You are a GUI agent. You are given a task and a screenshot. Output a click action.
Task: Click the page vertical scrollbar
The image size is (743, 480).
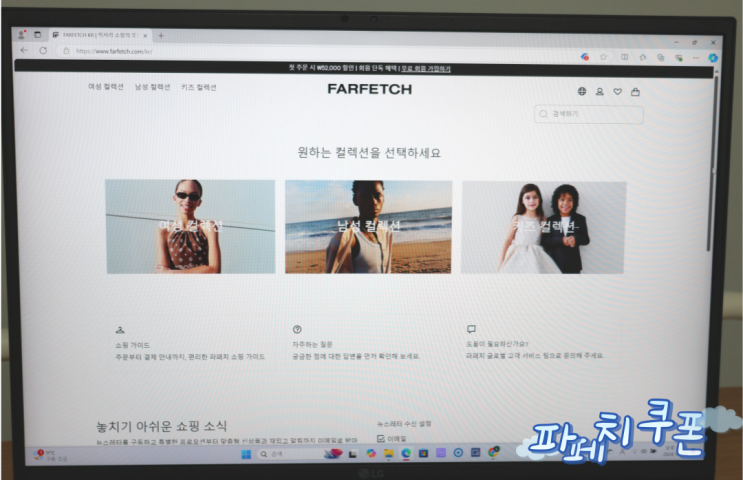[714, 163]
